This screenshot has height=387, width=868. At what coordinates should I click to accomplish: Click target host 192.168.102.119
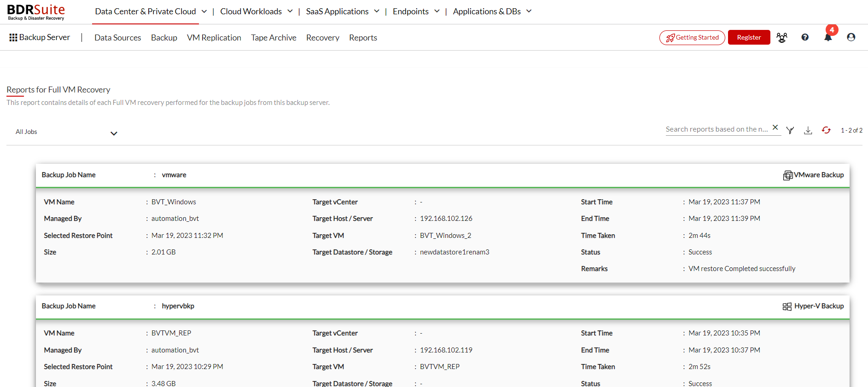[x=446, y=350]
